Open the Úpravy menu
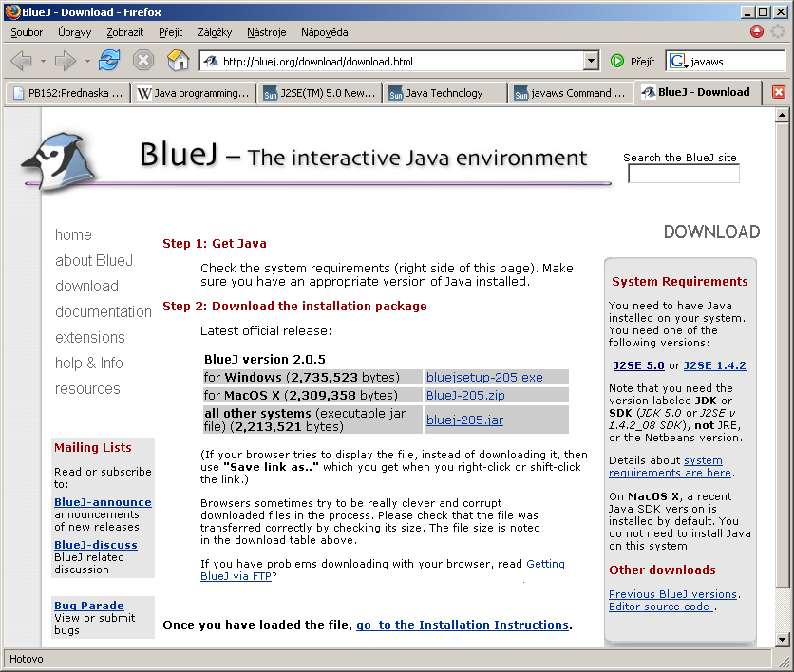 74,32
